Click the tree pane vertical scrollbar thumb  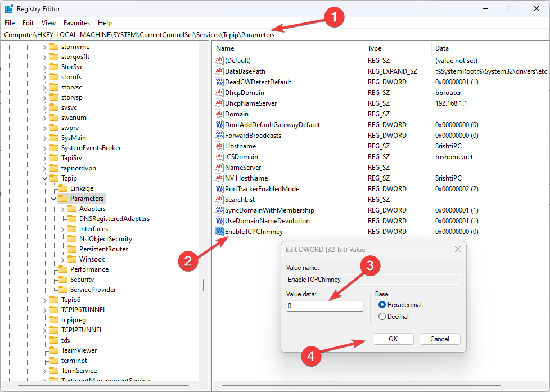[204, 285]
